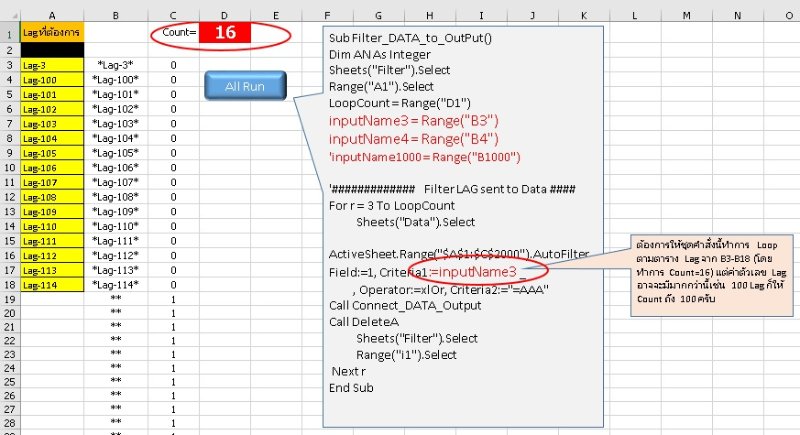Click column M header
800x435 pixels.
688,15
